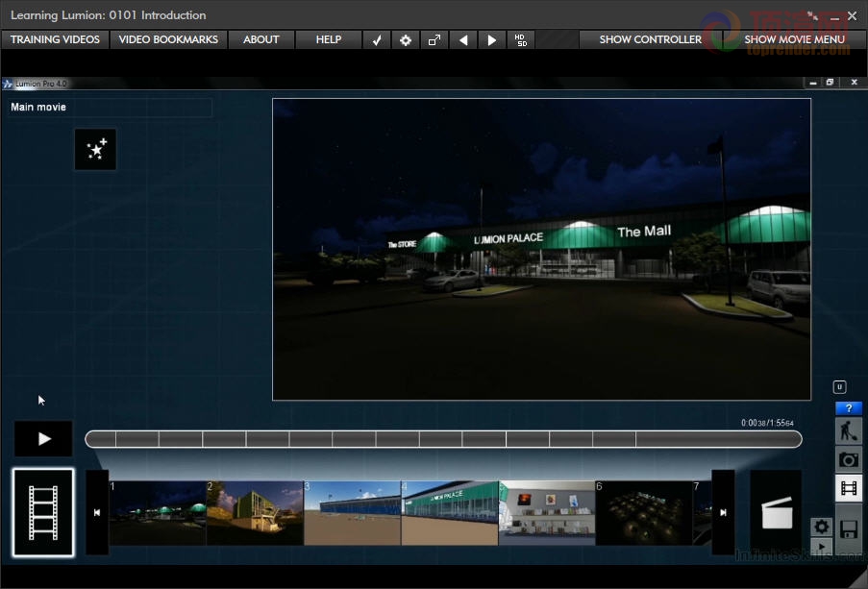The image size is (868, 589).
Task: Select the entire movie filmstrip button
Action: [43, 512]
